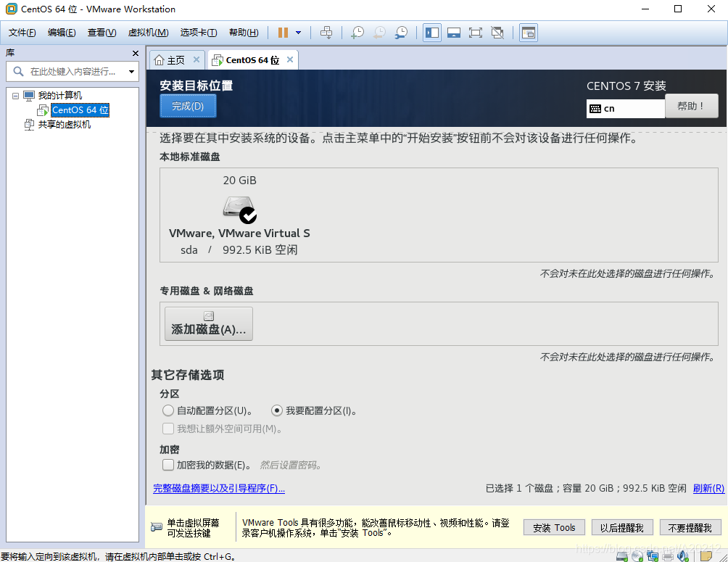The image size is (728, 562).
Task: Click the 不要提醒我 button
Action: point(690,528)
